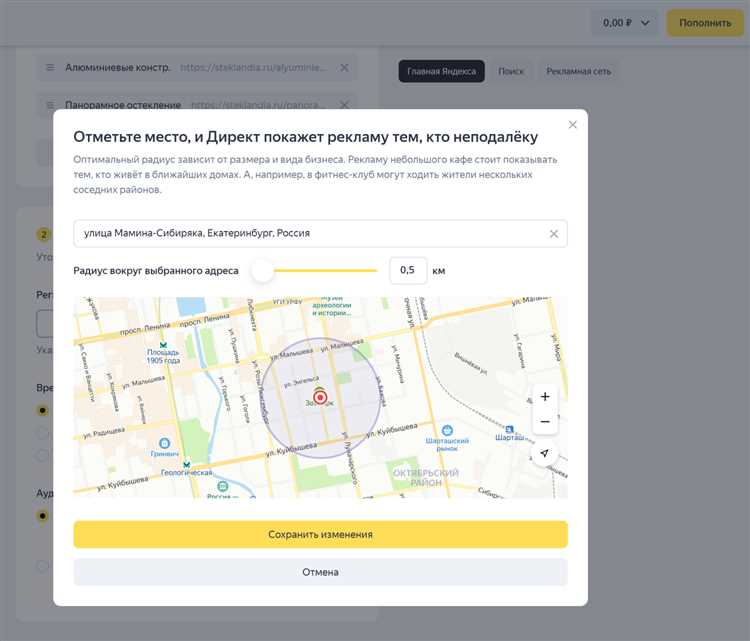Switch to the Главная Яндекса tab
Viewport: 750px width, 641px height.
pyautogui.click(x=441, y=71)
